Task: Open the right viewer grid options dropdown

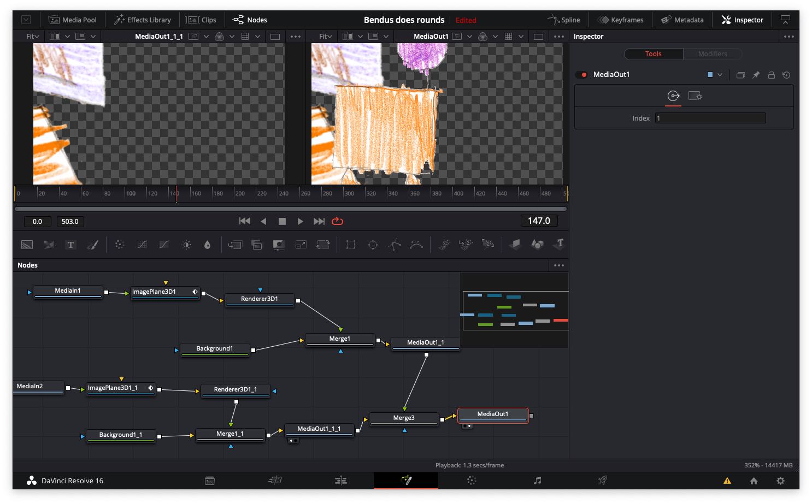Action: [x=521, y=37]
